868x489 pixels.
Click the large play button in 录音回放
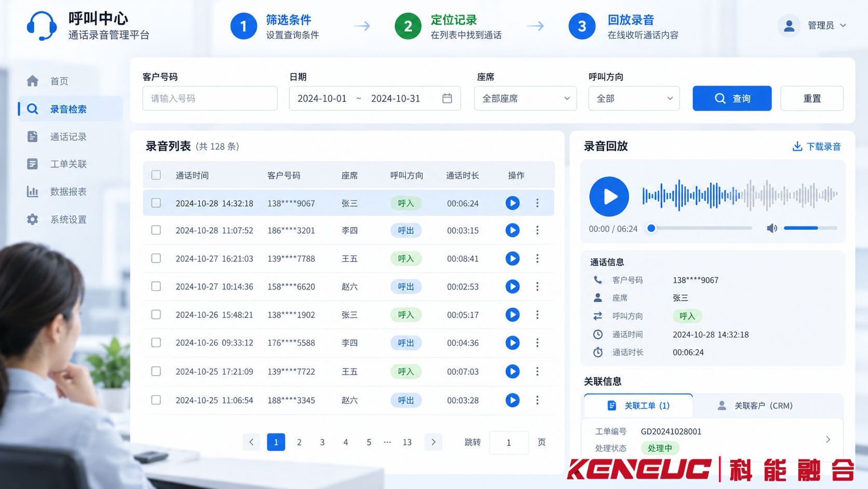tap(609, 196)
